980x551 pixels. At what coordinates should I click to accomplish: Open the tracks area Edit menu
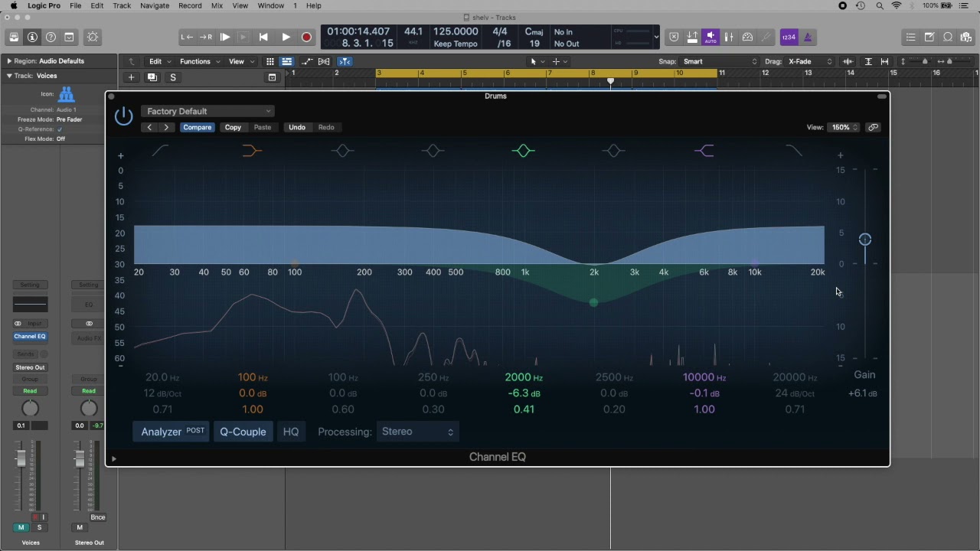[x=159, y=61]
